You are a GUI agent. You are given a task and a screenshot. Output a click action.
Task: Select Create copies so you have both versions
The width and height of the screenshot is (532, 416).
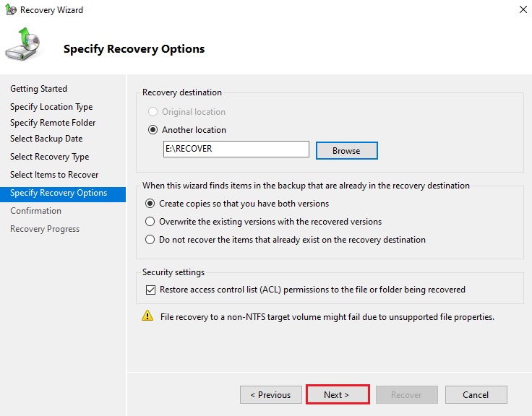pyautogui.click(x=150, y=204)
